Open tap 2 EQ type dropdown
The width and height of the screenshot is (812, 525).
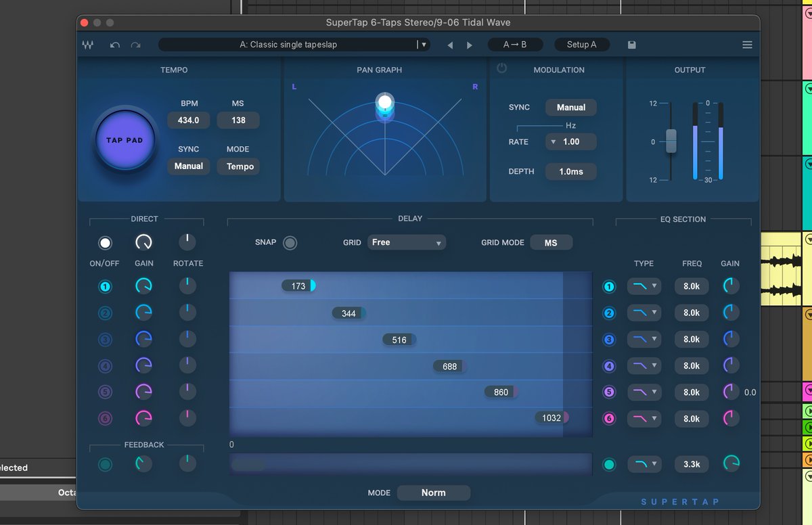(x=644, y=313)
